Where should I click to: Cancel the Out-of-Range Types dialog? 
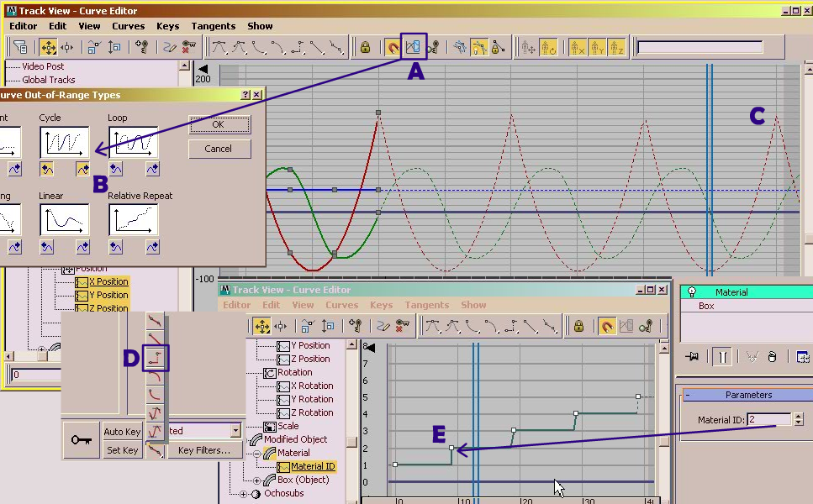(219, 149)
